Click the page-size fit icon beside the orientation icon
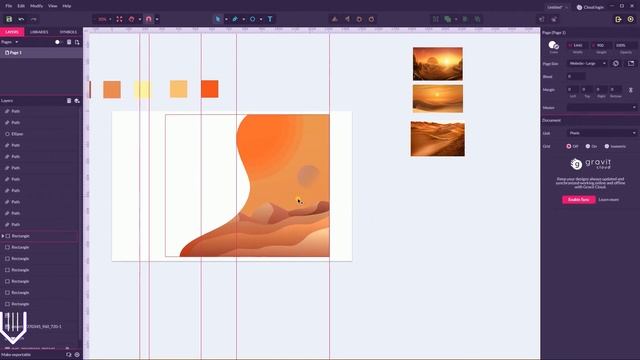Viewport: 640px width, 360px height. pos(631,63)
